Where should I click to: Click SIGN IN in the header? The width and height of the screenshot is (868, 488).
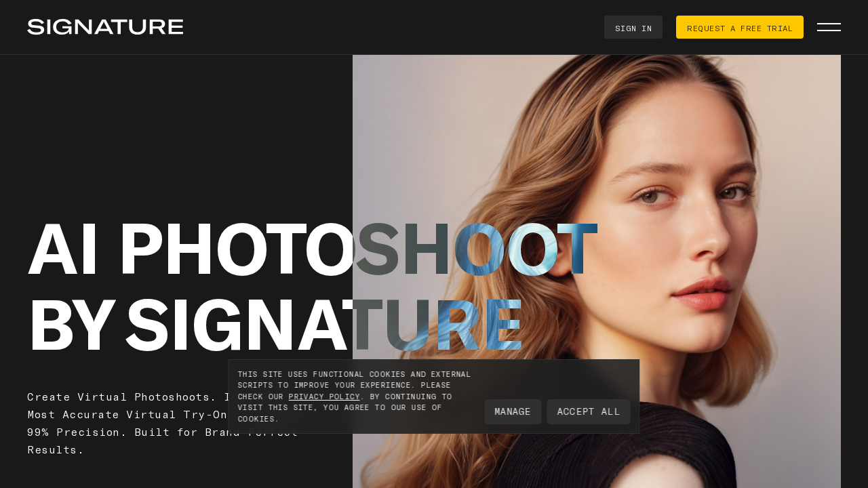tap(633, 27)
